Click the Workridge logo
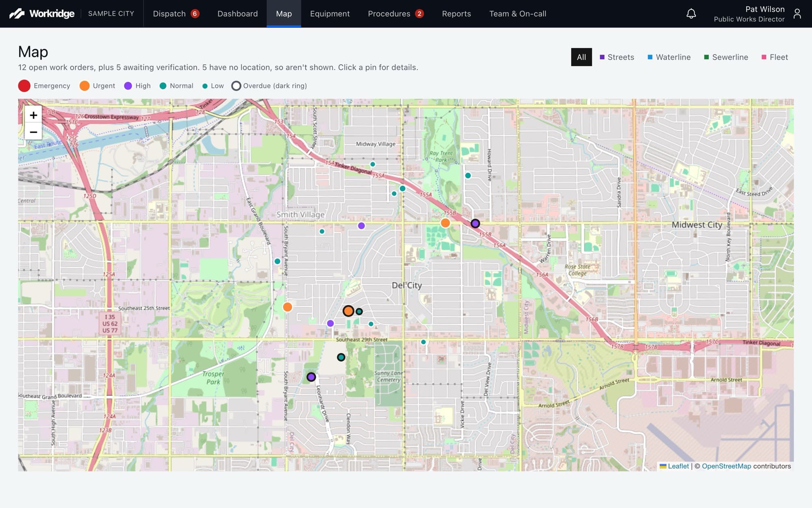This screenshot has width=812, height=508. 42,14
